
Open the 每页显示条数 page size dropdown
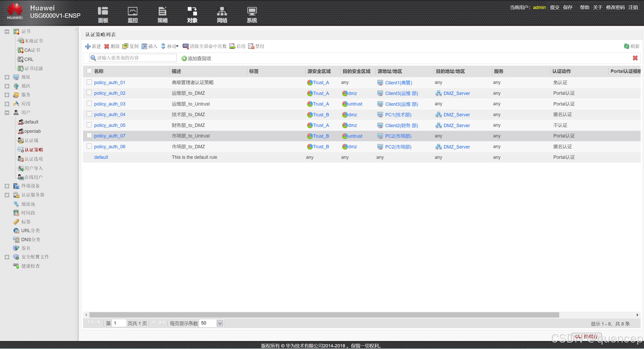[x=220, y=323]
